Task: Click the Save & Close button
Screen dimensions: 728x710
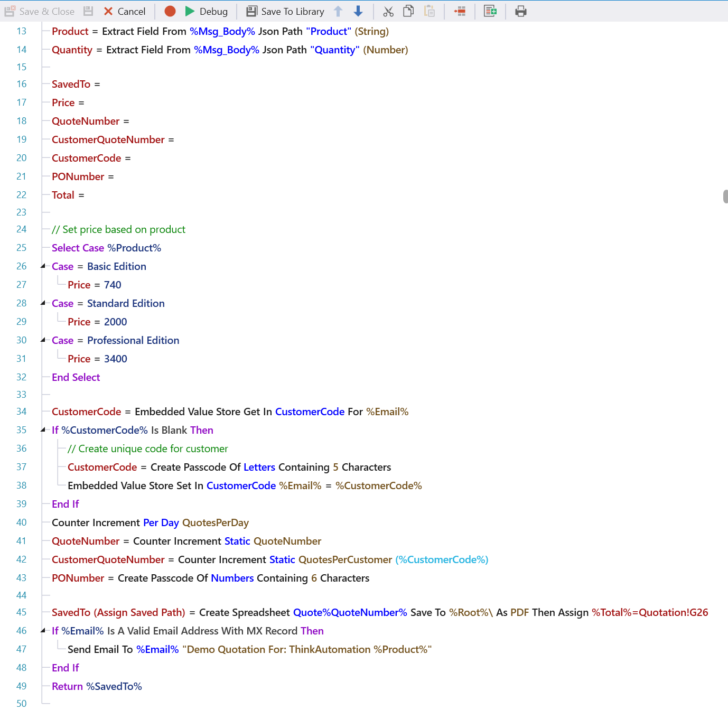Action: click(x=40, y=11)
